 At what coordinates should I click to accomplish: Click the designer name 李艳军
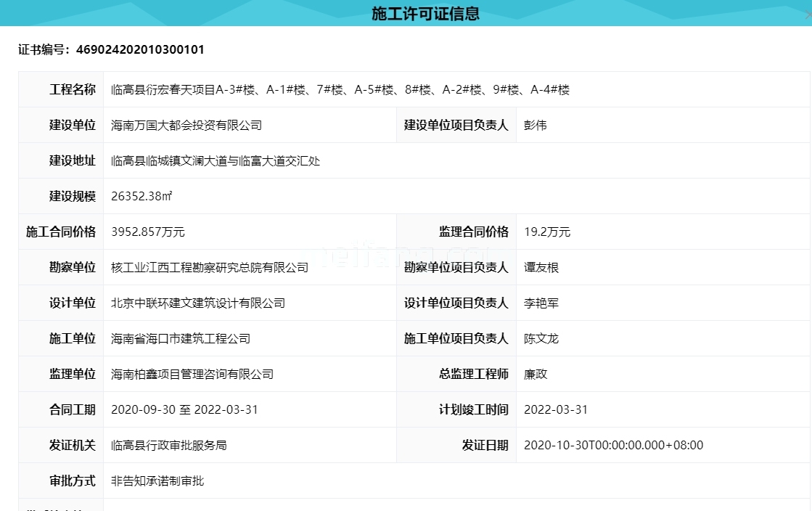[x=541, y=303]
